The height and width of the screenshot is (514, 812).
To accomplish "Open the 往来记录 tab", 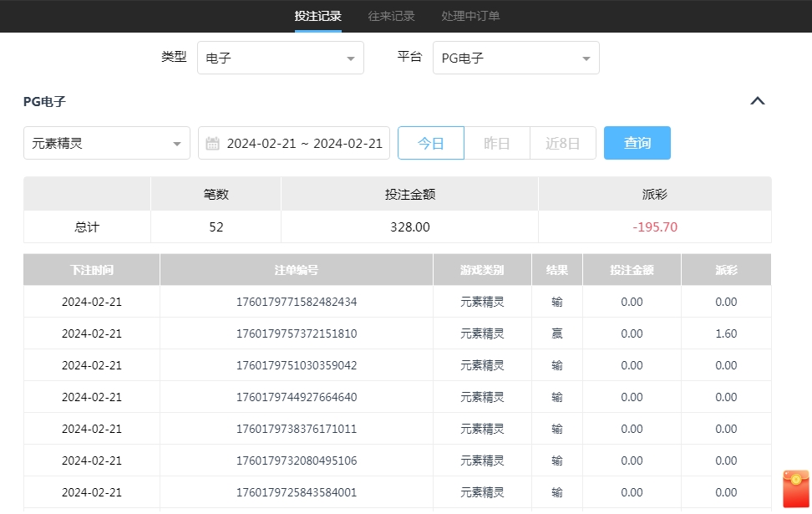I will [x=391, y=16].
